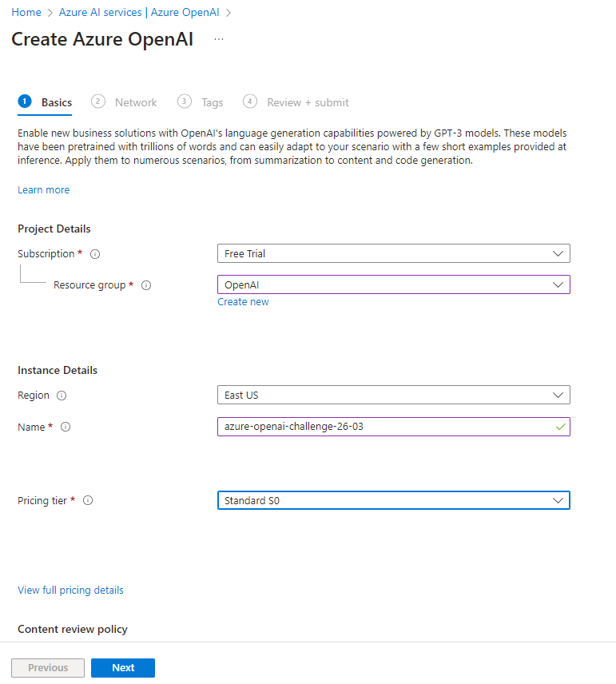
Task: Click into the Name input field
Action: click(x=394, y=427)
